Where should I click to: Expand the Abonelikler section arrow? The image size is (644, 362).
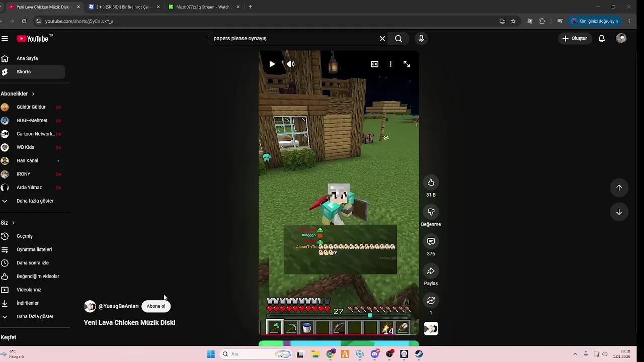[x=33, y=94]
